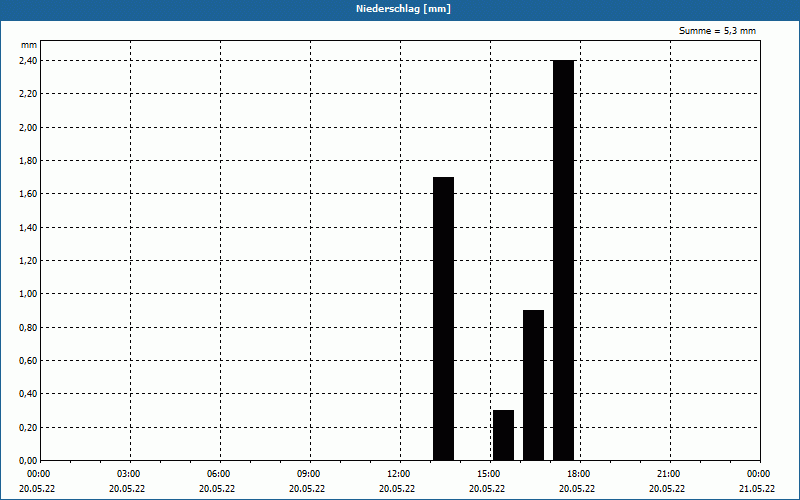Click the mm unit label above y-axis
This screenshot has height=500, width=800.
click(x=29, y=45)
